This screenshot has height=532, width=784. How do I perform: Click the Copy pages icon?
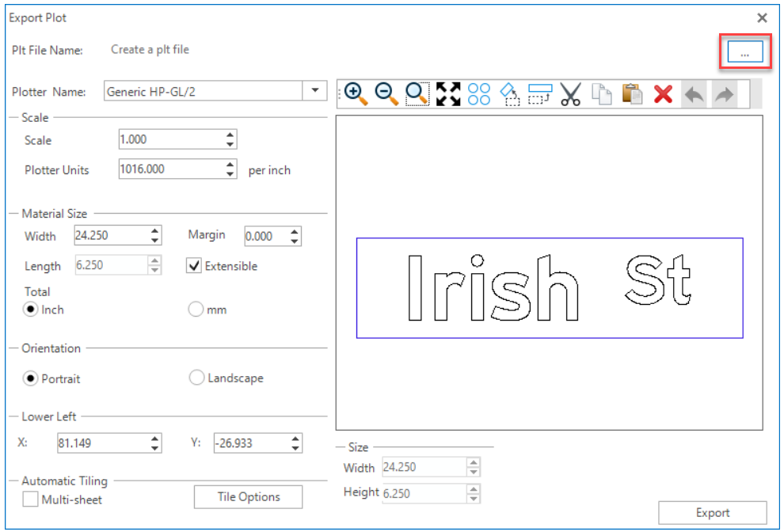602,93
